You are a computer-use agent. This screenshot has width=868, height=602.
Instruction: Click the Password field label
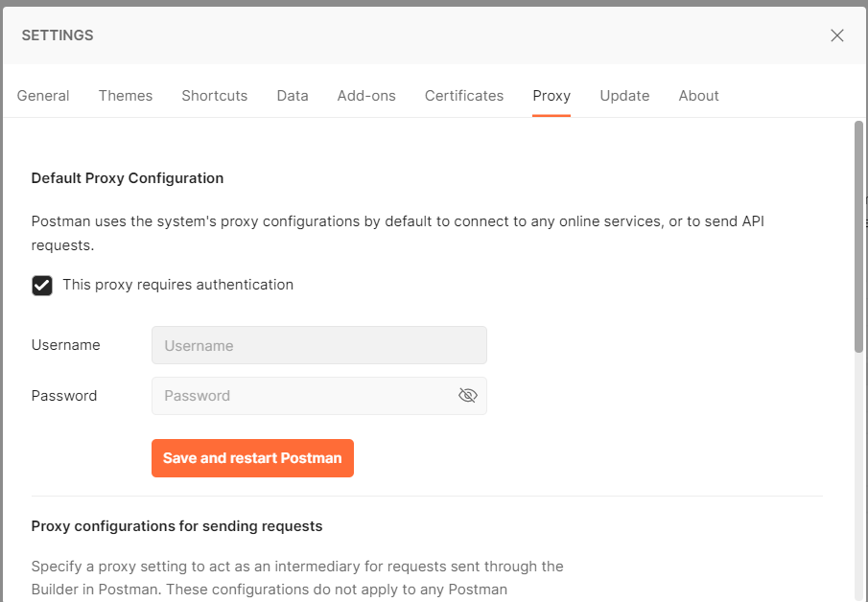(64, 396)
